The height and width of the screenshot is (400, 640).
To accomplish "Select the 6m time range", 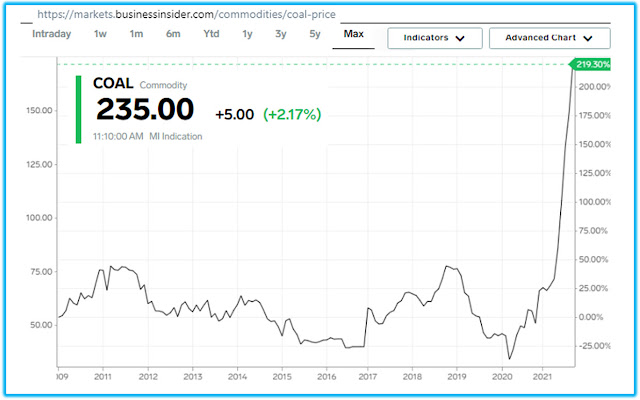I will [x=173, y=34].
